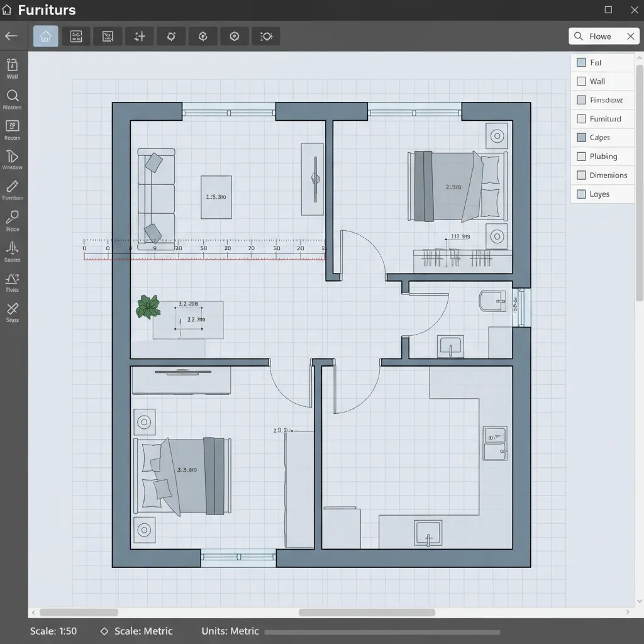Click the highlighted Home toolbar icon
This screenshot has width=644, height=644.
click(45, 36)
